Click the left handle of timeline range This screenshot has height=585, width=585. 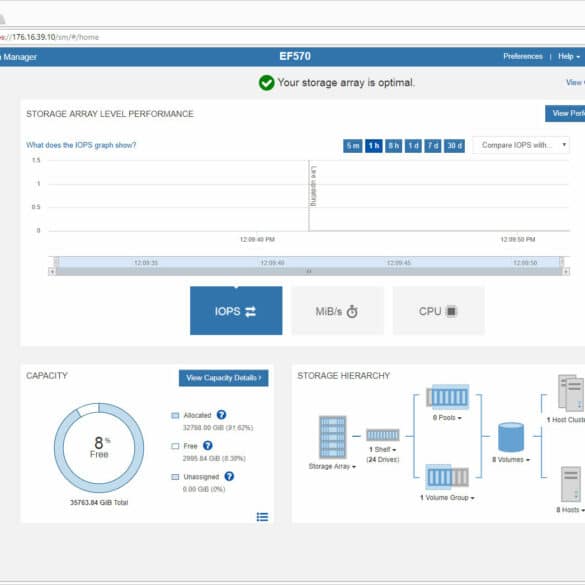pos(56,261)
